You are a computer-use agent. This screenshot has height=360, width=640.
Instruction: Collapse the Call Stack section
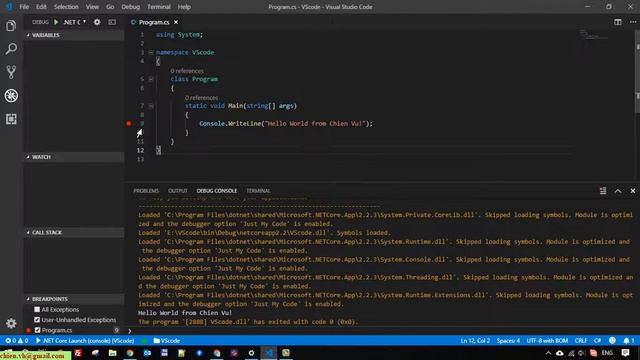click(74, 232)
